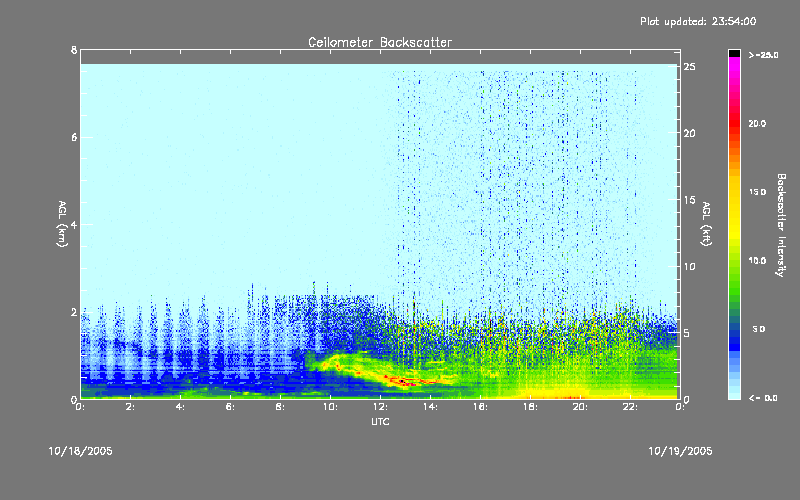Screen dimensions: 800x500
Task: Click the 6 km tick on left axis
Action: tap(74, 137)
